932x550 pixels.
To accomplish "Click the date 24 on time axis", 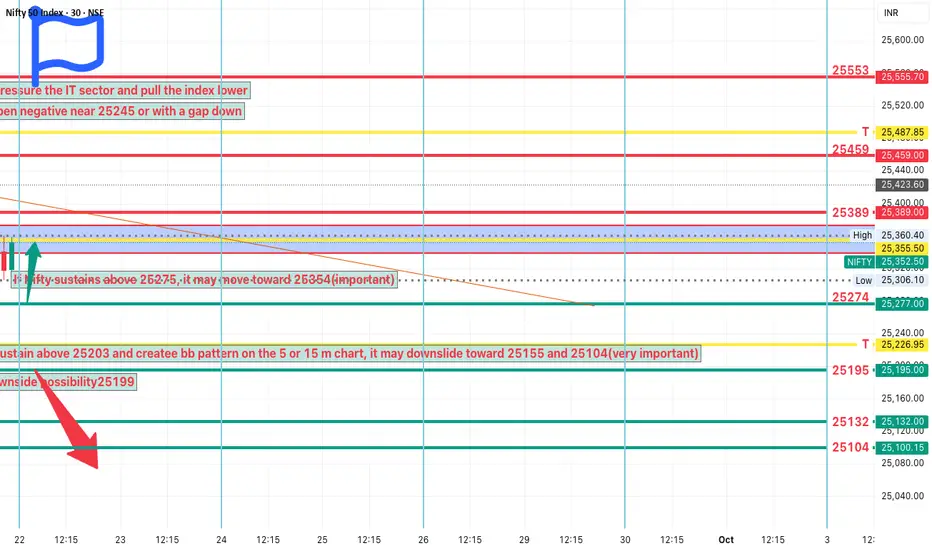I will pyautogui.click(x=221, y=539).
